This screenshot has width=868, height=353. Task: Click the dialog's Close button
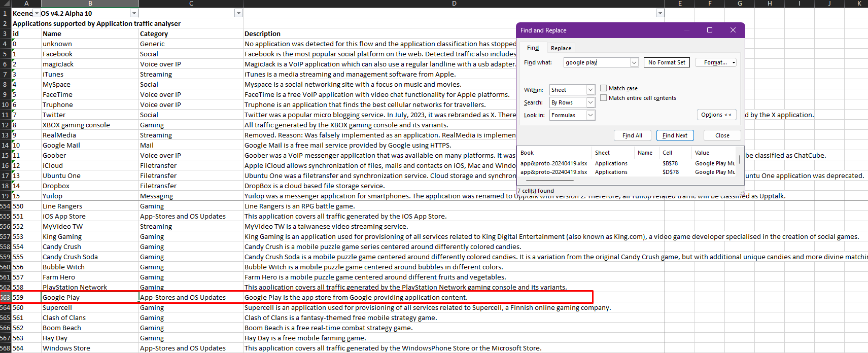tap(722, 135)
